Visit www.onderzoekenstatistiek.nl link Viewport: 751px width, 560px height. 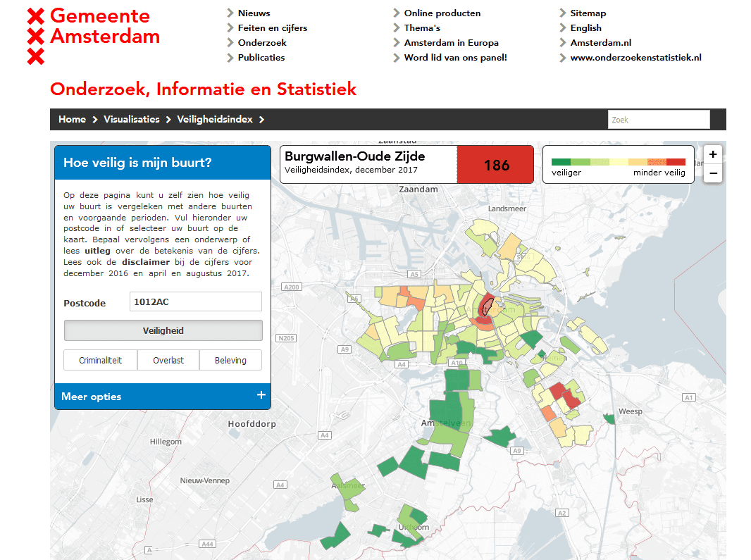[635, 58]
